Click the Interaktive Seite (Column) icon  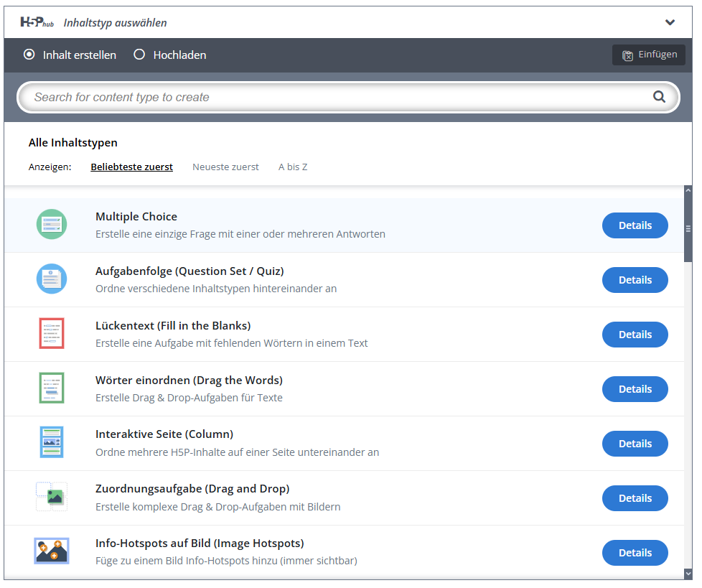click(52, 443)
